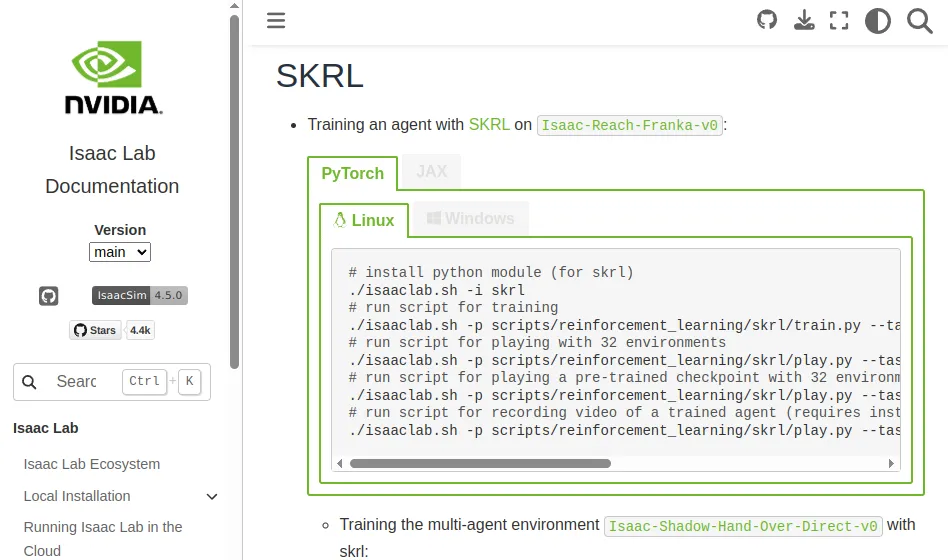
Task: Open search via magnifier icon in top bar
Action: pos(920,21)
